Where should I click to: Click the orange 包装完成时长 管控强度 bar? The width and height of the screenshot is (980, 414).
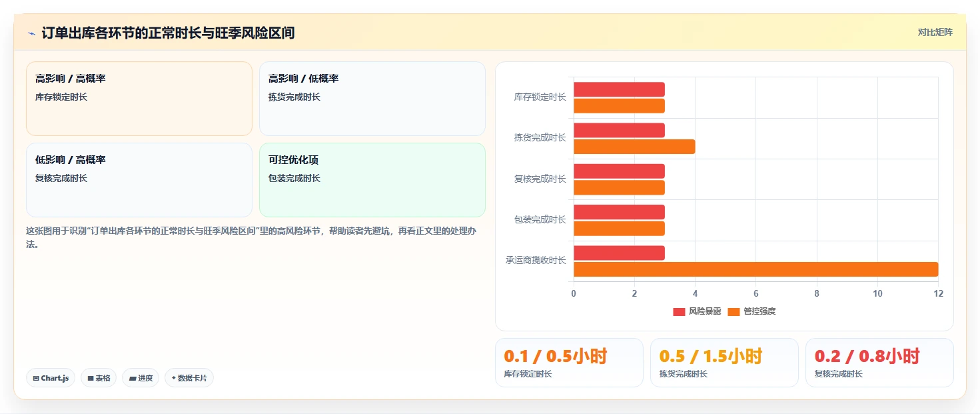[619, 229]
